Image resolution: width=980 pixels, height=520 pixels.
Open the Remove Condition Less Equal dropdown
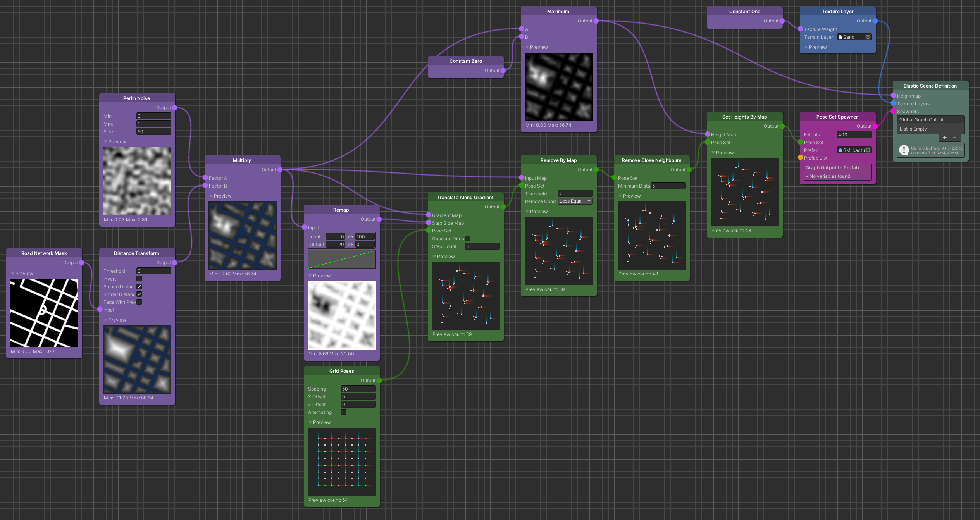[575, 201]
